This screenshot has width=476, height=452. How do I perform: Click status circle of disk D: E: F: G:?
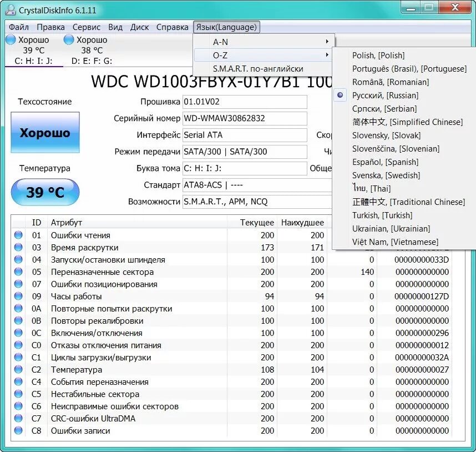tap(69, 39)
